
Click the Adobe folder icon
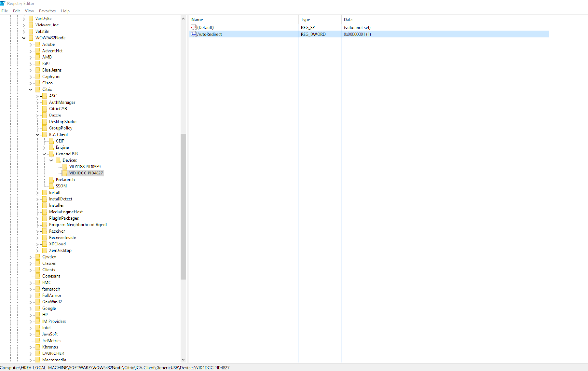coord(38,44)
